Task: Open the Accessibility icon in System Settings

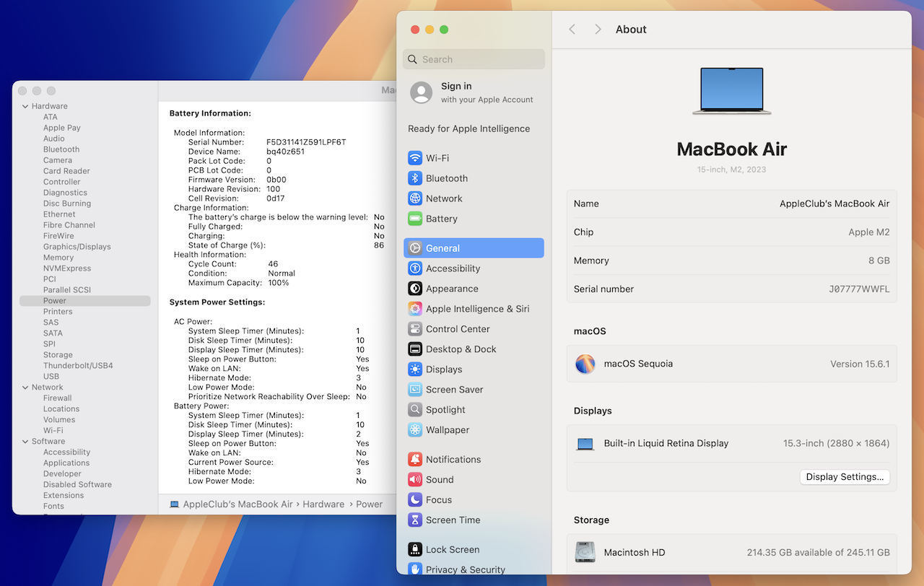Action: click(x=415, y=268)
